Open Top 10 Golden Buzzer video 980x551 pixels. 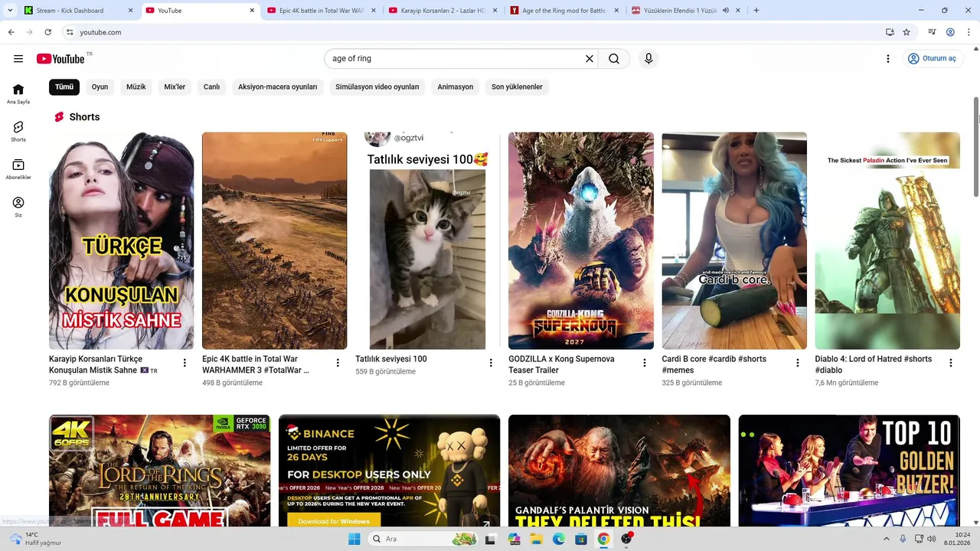tap(849, 471)
